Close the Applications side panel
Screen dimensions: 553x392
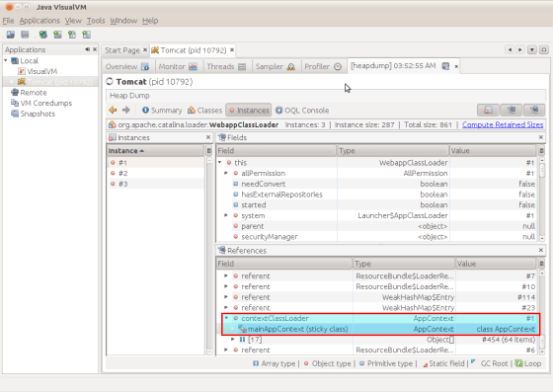pyautogui.click(x=95, y=49)
